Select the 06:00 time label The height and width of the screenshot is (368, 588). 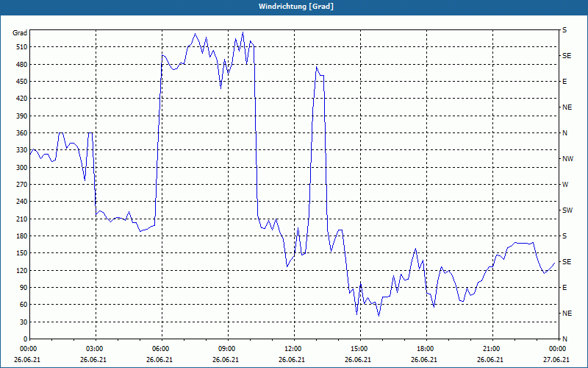(x=159, y=349)
